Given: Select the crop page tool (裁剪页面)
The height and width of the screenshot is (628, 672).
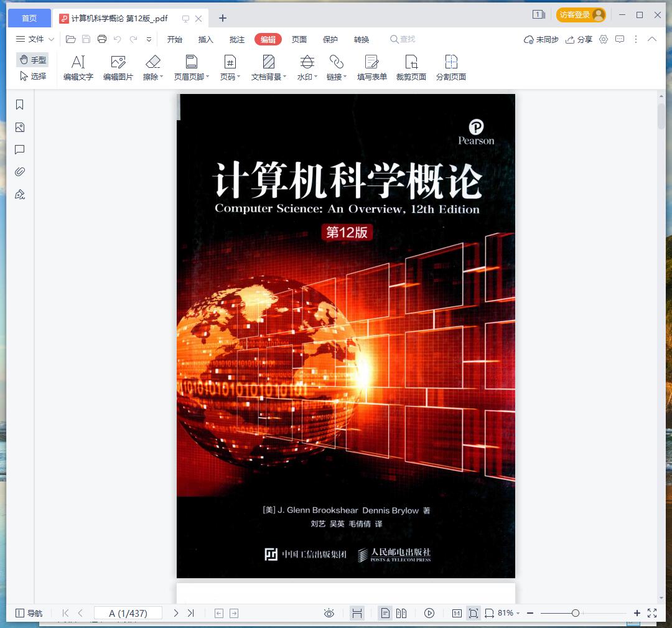Looking at the screenshot, I should [x=411, y=68].
